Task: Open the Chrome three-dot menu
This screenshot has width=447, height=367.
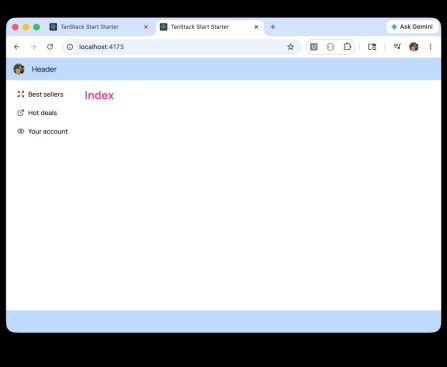Action: coord(430,47)
